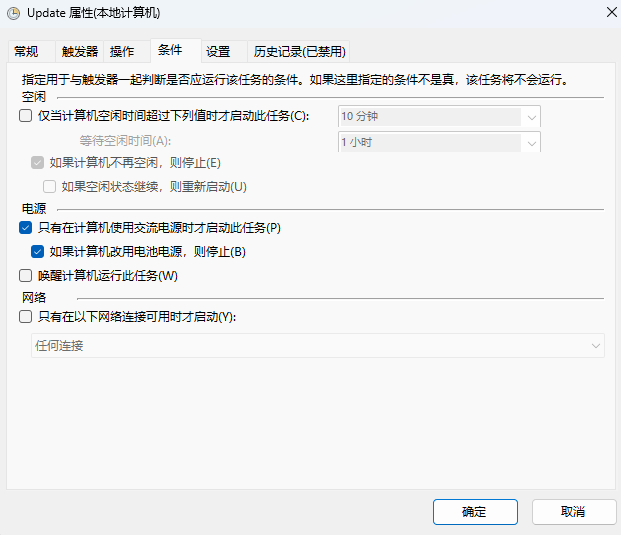
Task: Check 只有在以下网络连接可用时才启动
Action: point(26,317)
